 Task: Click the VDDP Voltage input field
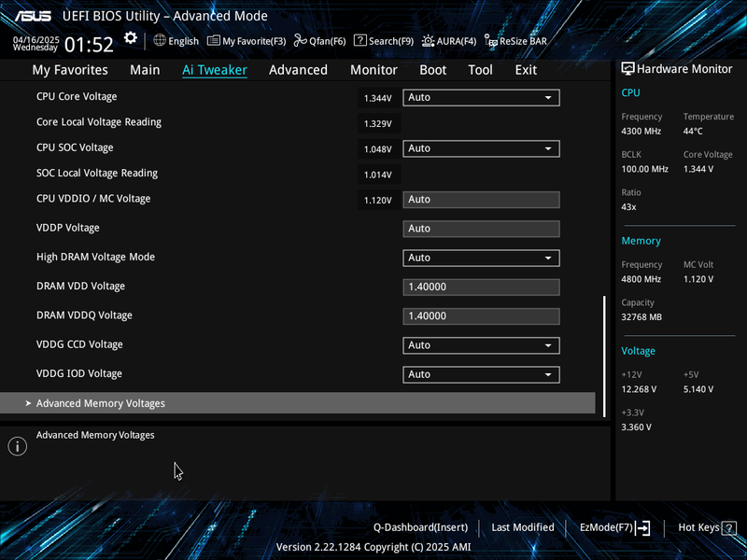pyautogui.click(x=481, y=229)
